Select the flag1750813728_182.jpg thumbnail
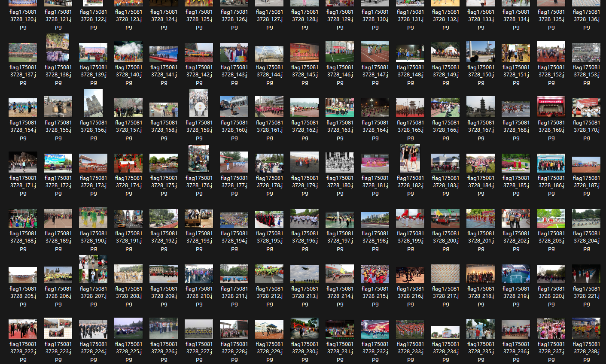This screenshot has width=606, height=364. (410, 158)
